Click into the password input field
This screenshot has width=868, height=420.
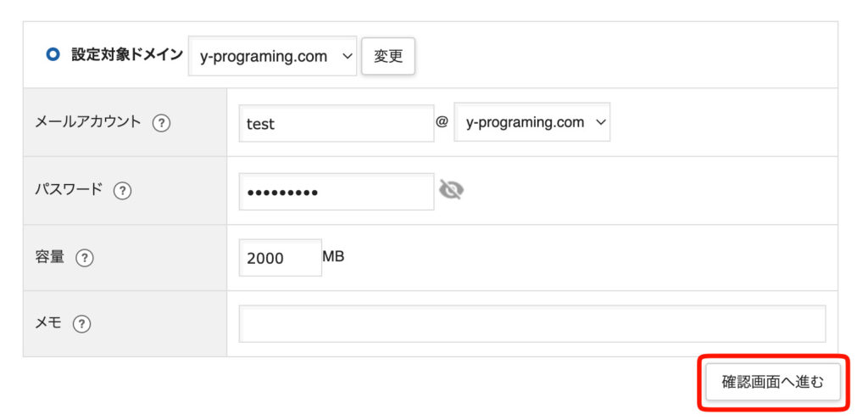pyautogui.click(x=336, y=192)
